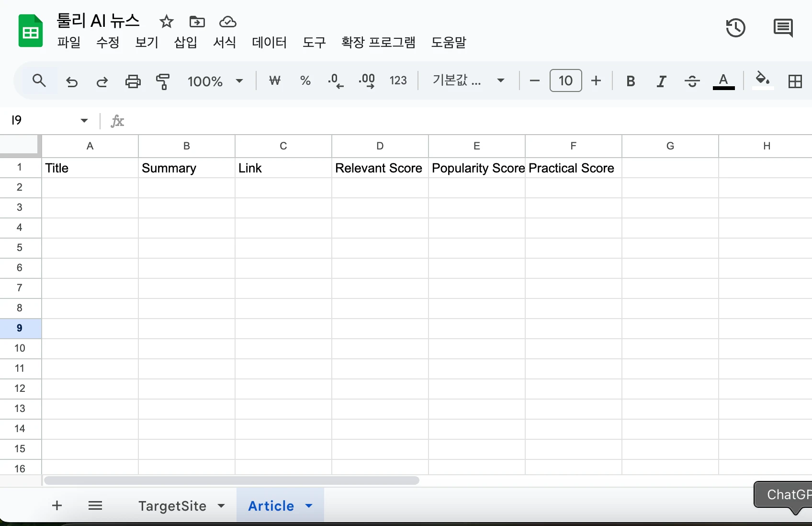Viewport: 812px width, 526px height.
Task: Toggle strikethrough formatting
Action: click(692, 81)
